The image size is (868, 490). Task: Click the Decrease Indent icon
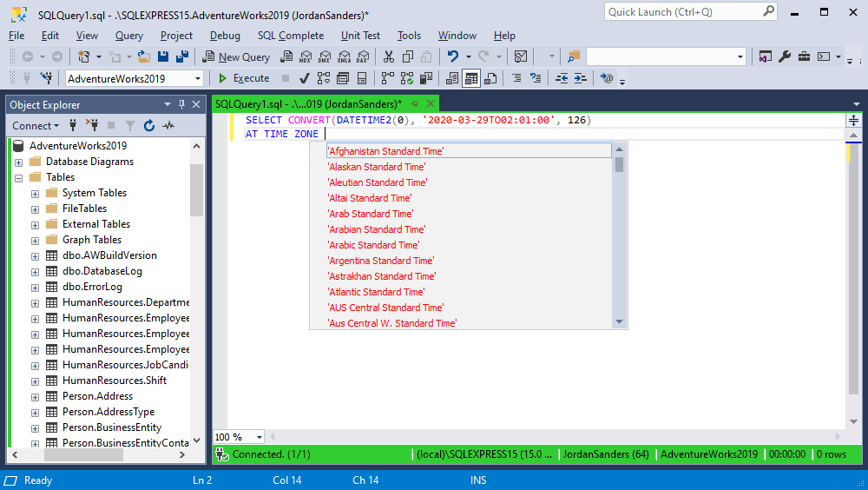tap(562, 78)
